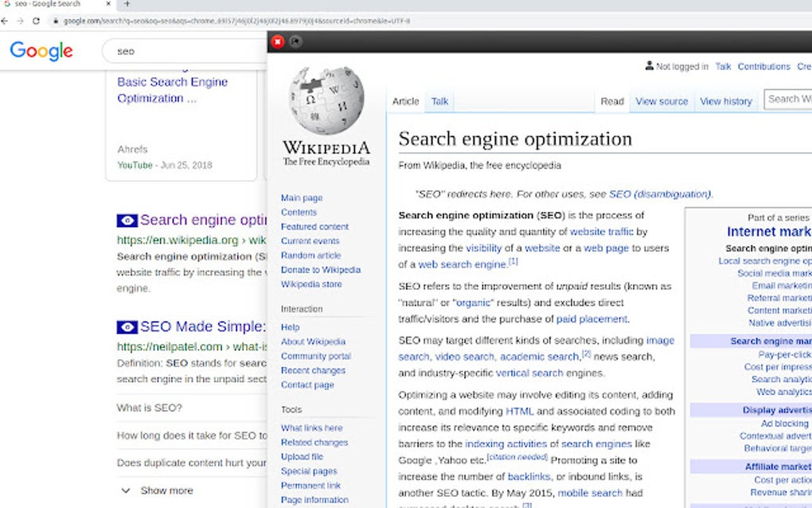Open Page information tool link

(x=314, y=500)
